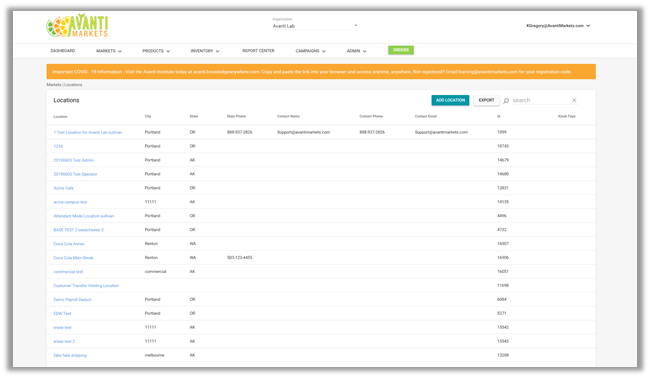Sort by Location column header

60,116
